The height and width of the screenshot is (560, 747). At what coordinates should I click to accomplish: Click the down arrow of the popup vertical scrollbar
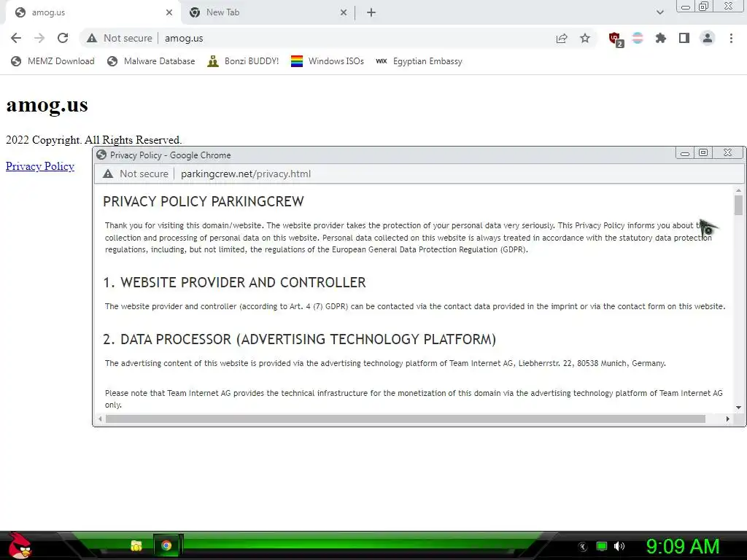[x=738, y=407]
